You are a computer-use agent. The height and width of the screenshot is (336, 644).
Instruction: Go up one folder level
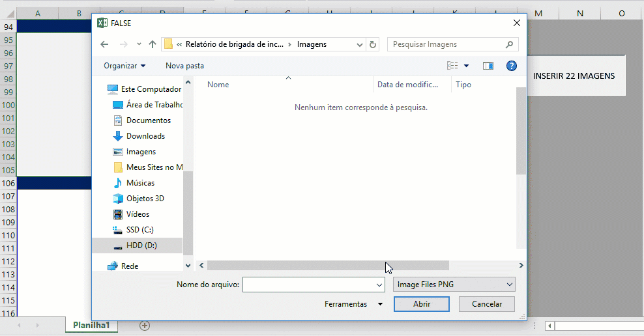tap(153, 44)
